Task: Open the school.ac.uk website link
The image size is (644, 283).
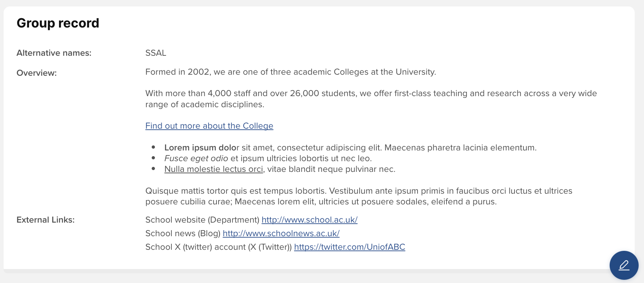Action: [309, 220]
